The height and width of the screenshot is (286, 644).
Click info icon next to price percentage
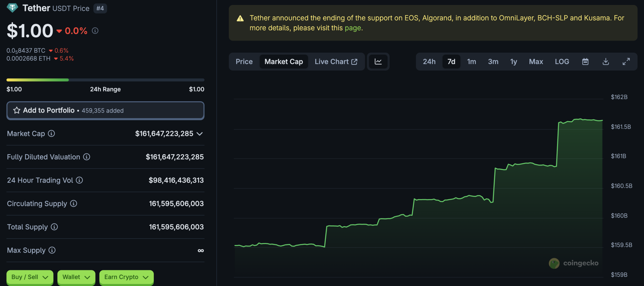click(x=95, y=31)
